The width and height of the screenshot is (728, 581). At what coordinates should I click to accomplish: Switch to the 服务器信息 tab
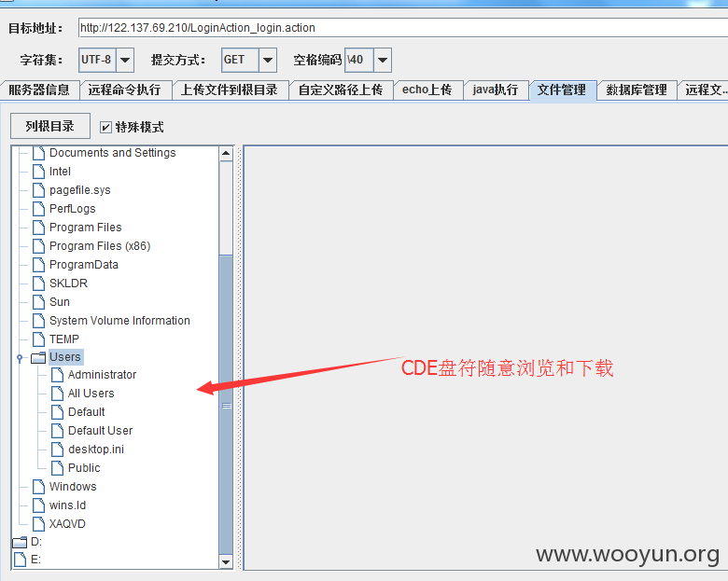tap(39, 90)
